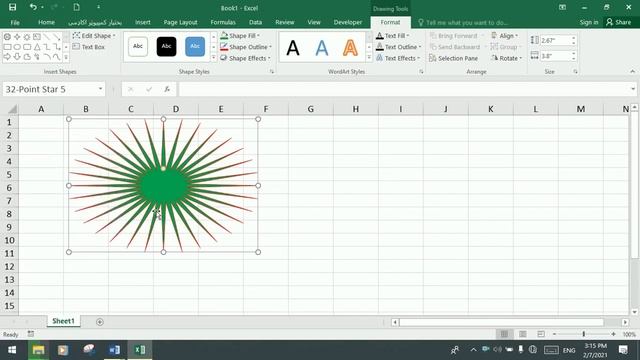
Task: Save the workbook using the Save icon
Action: pos(13,7)
